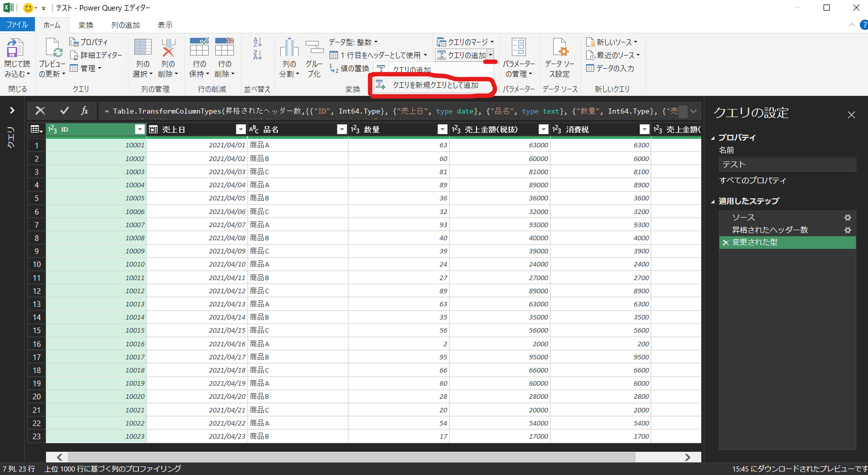
Task: Open the 売上日 column filter dropdown
Action: 240,130
